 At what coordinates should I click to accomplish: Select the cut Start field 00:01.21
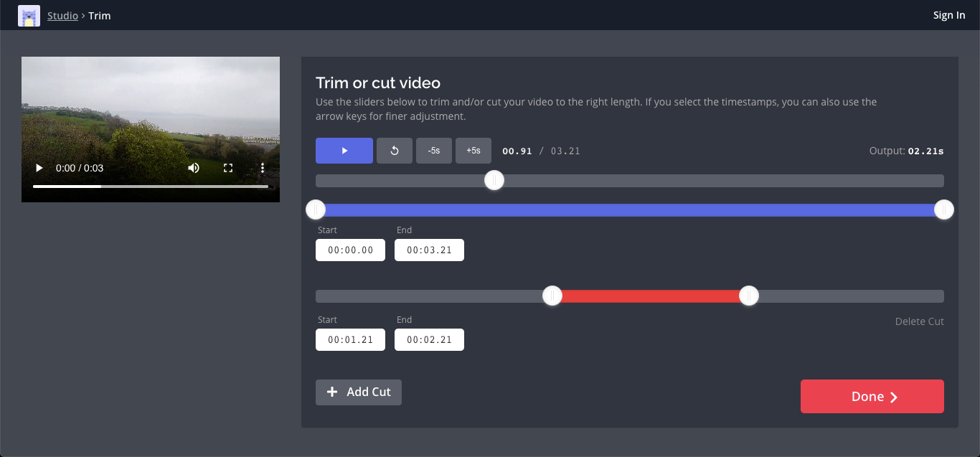click(x=350, y=340)
